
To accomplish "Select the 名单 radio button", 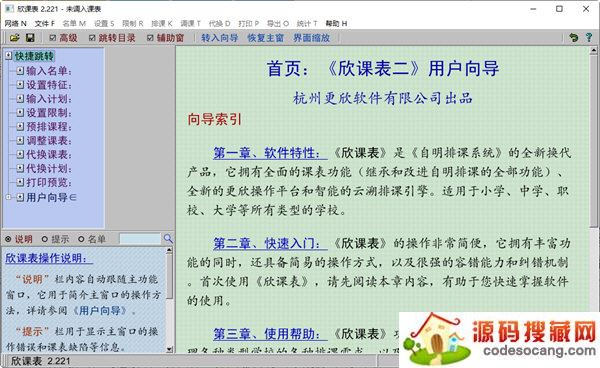I will [x=81, y=239].
